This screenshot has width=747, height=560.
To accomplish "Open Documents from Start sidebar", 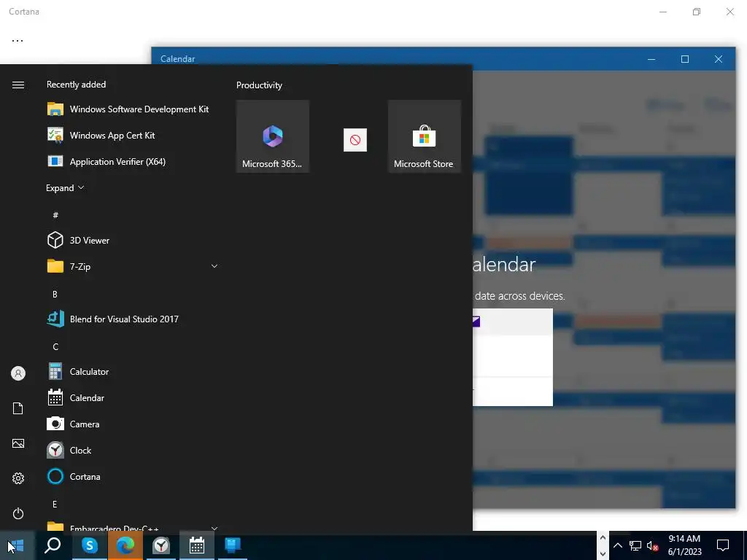I will point(18,408).
